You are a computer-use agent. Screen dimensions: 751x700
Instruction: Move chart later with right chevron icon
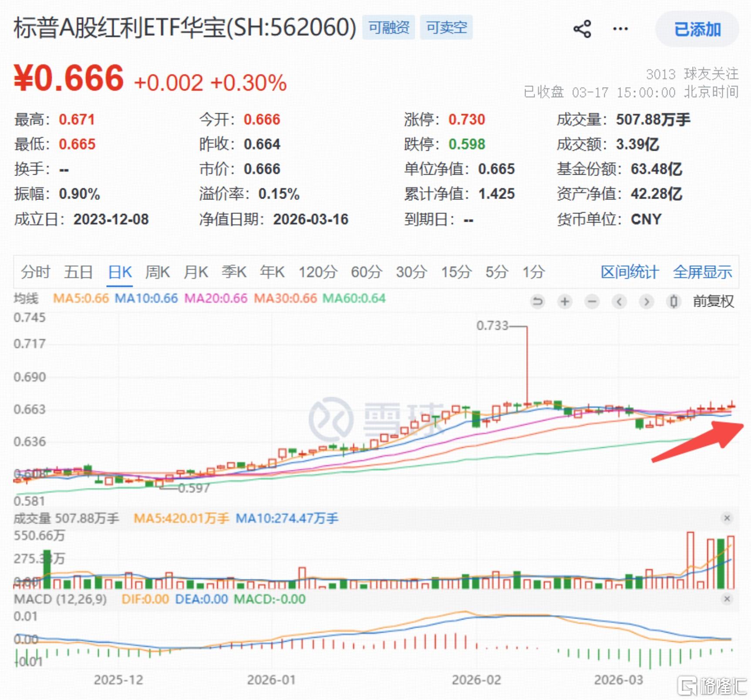click(647, 301)
